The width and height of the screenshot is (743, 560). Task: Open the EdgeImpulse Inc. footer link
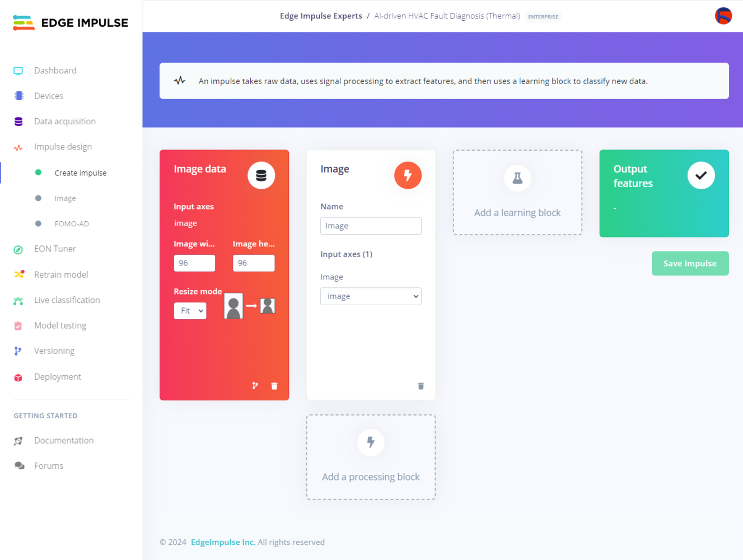[223, 542]
